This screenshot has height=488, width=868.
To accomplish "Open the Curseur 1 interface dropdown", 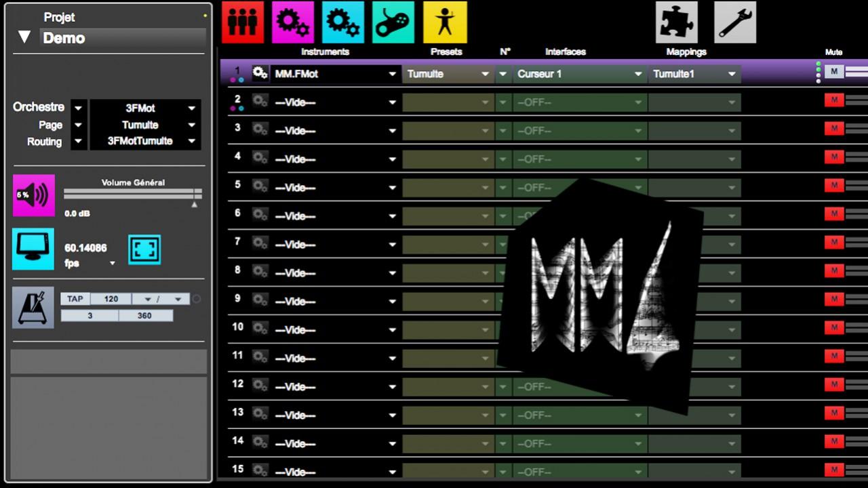I will tap(638, 74).
